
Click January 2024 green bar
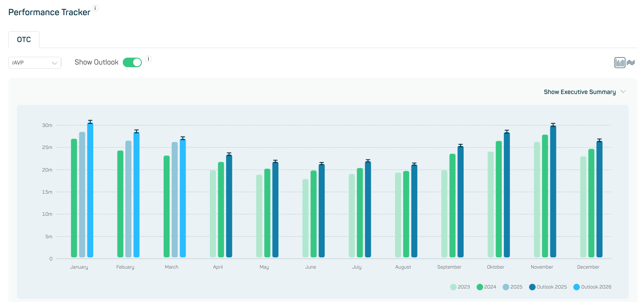[x=74, y=198]
